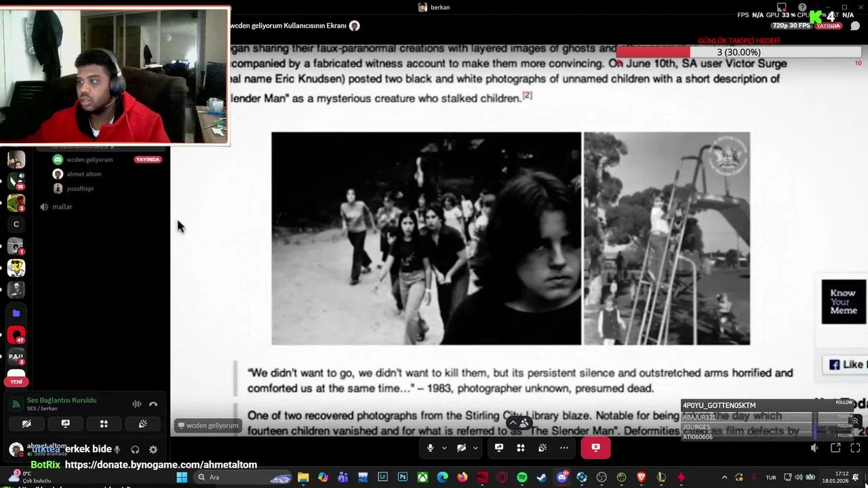Screen dimensions: 868x488
Task: Adjust stream volume speaker icon
Action: (x=814, y=448)
